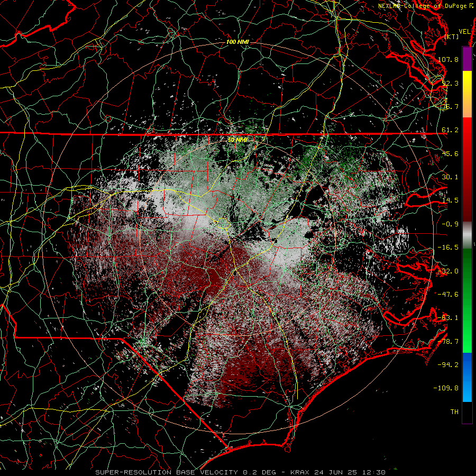
Task: Click the KRAX station identifier
Action: click(300, 472)
